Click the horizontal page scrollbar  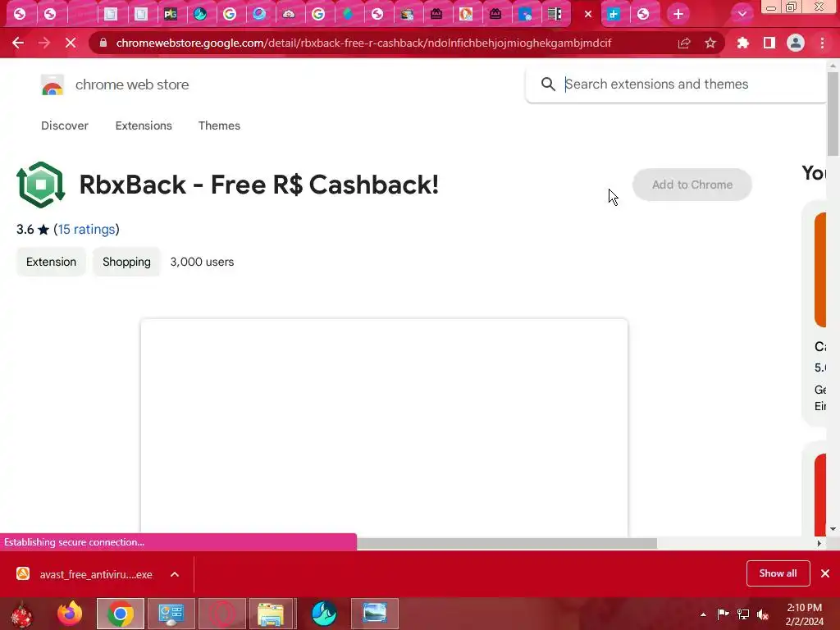507,543
